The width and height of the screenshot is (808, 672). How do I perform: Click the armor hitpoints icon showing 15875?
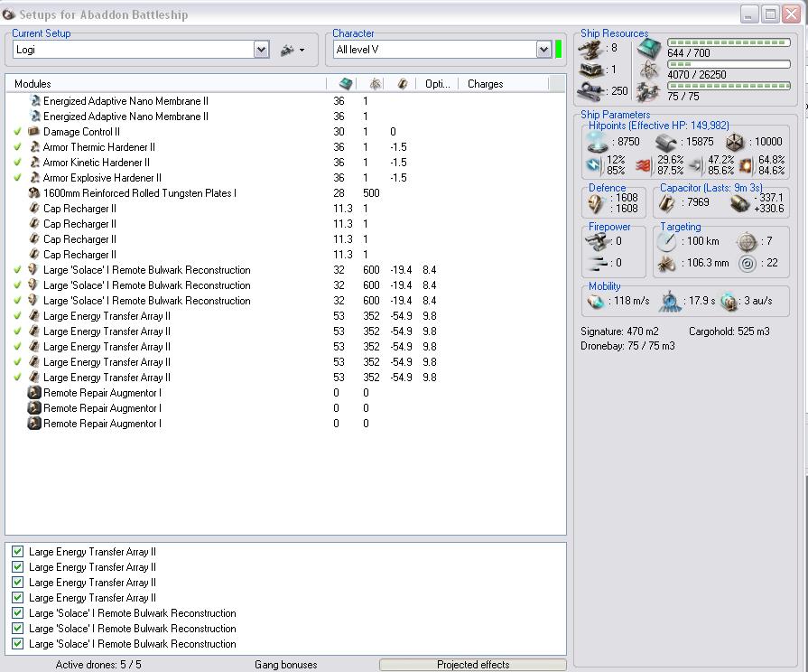tap(665, 142)
